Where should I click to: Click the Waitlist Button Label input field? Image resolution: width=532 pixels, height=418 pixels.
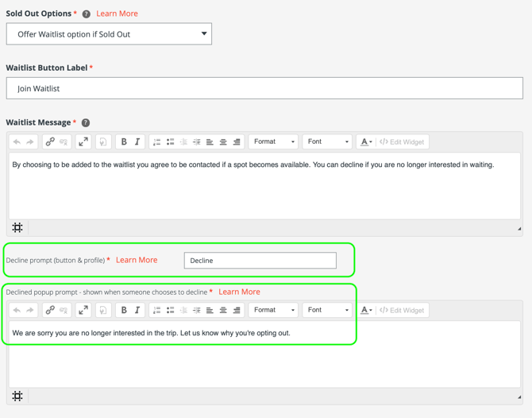point(264,88)
